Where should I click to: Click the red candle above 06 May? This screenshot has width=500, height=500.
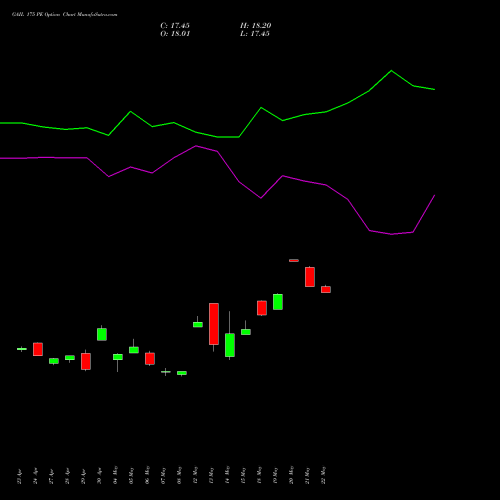coord(150,359)
